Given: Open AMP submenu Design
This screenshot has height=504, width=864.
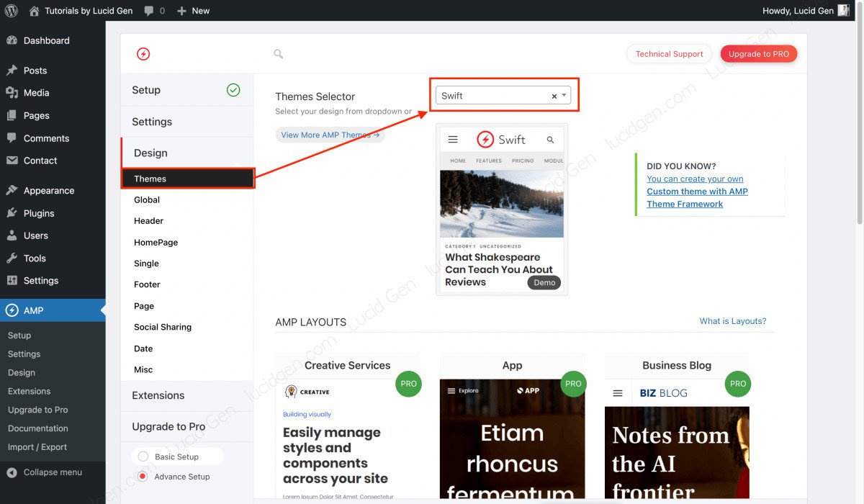Looking at the screenshot, I should pyautogui.click(x=22, y=372).
